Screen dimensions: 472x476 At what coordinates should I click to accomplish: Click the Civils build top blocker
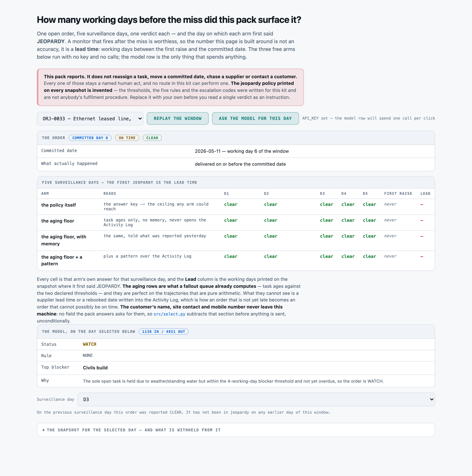(x=95, y=368)
